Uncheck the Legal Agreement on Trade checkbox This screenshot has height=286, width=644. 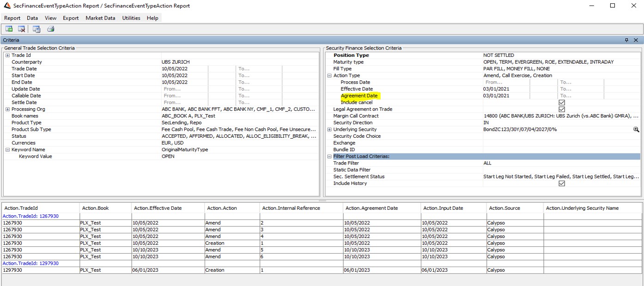[x=562, y=109]
